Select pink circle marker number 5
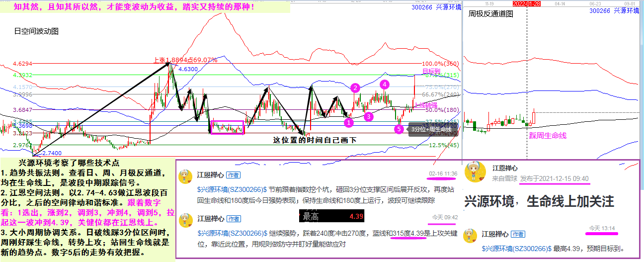This screenshot has width=644, height=262. coord(399,129)
